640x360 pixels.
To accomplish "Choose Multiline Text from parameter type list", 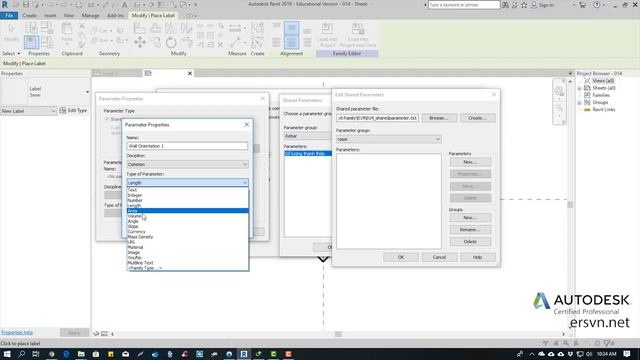I will click(187, 263).
